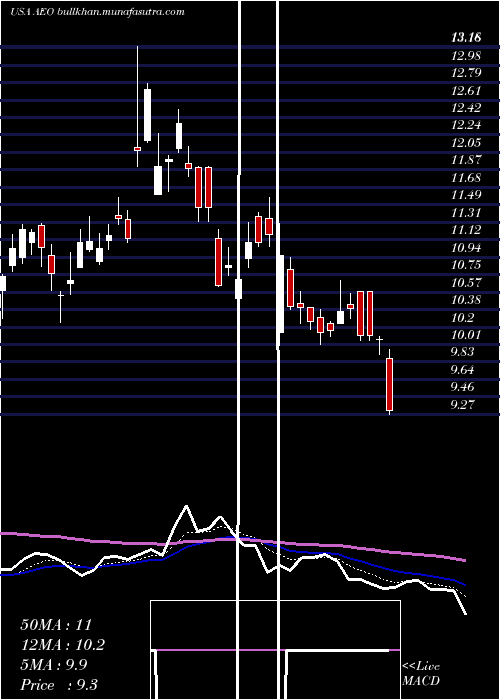Viewport: 500px width, 700px height.
Task: Click the 10.38 price level label
Action: pos(466,300)
